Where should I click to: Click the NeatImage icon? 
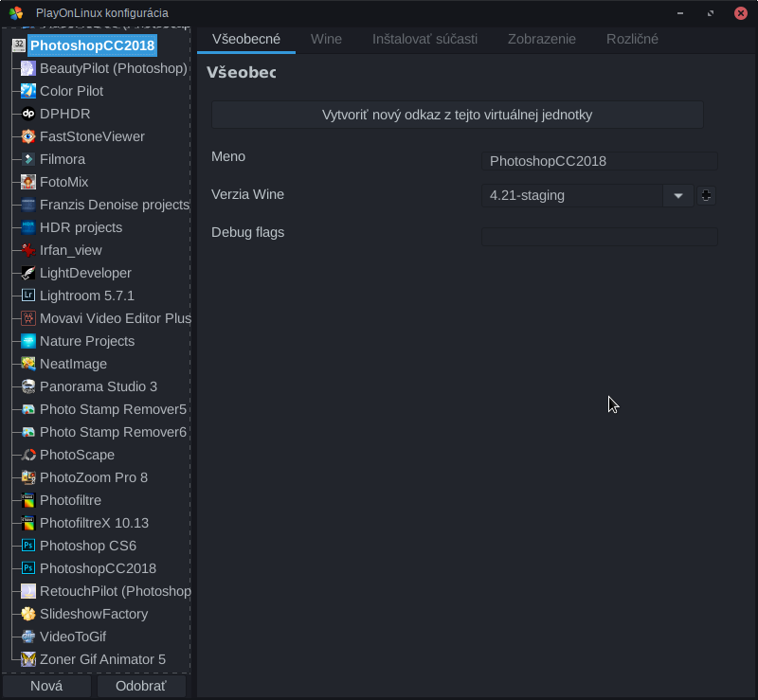click(28, 364)
